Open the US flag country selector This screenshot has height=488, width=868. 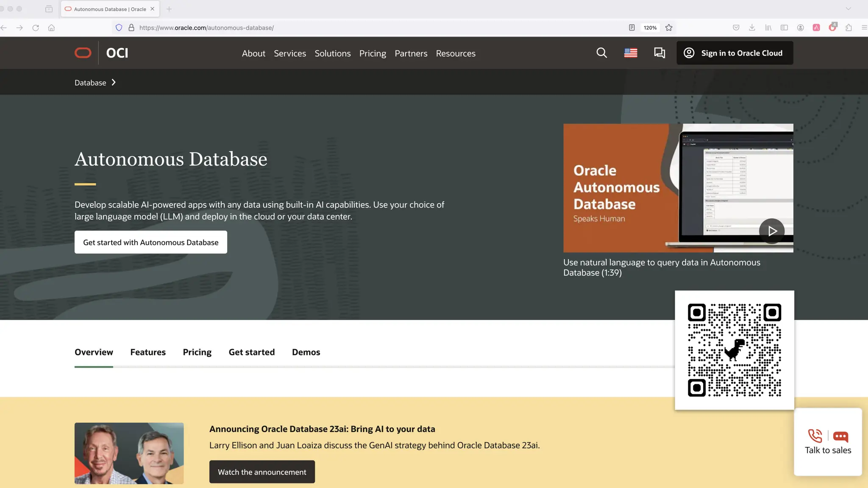click(631, 53)
